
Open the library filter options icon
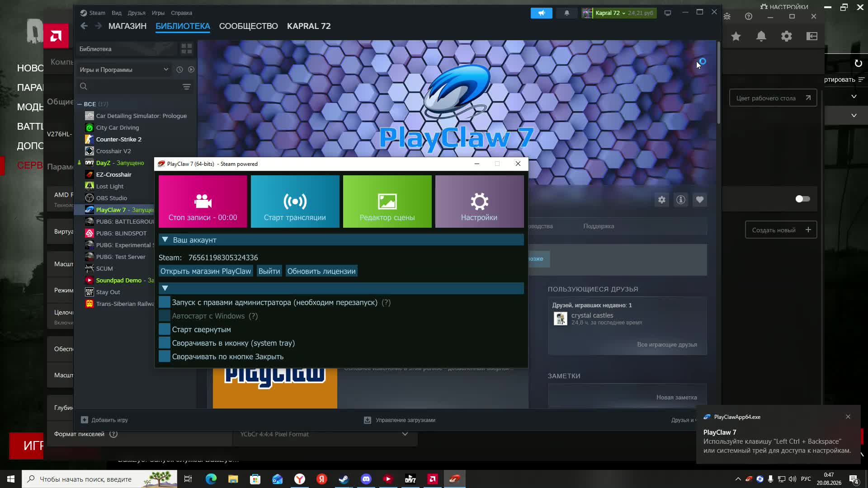pos(187,87)
